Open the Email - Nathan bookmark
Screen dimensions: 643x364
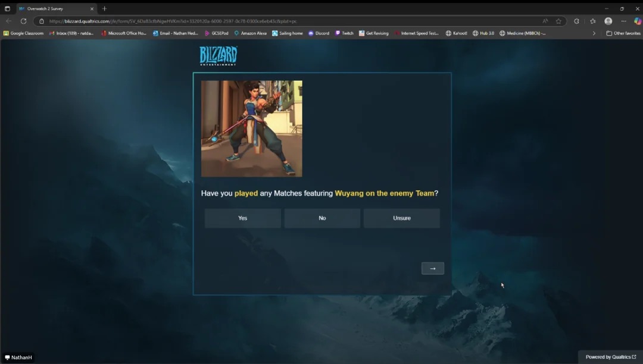[176, 33]
